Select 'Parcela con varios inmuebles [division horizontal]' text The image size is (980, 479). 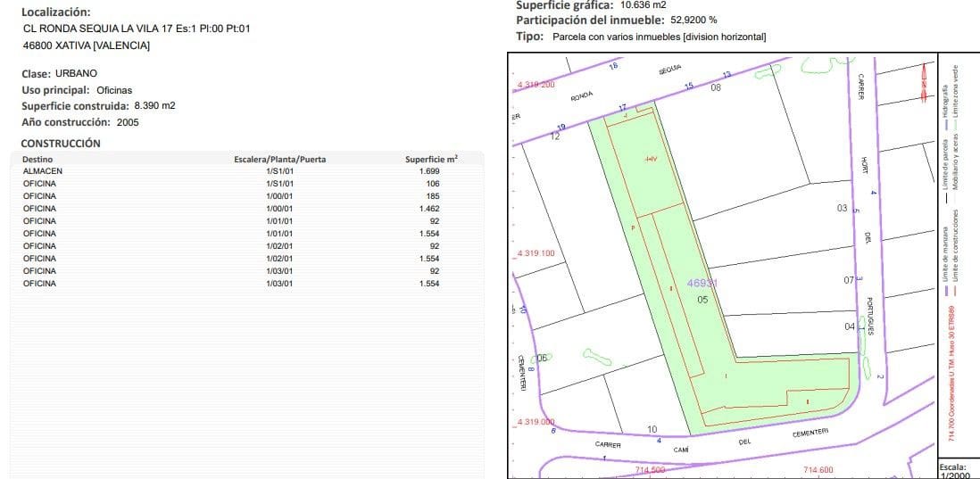(x=660, y=37)
